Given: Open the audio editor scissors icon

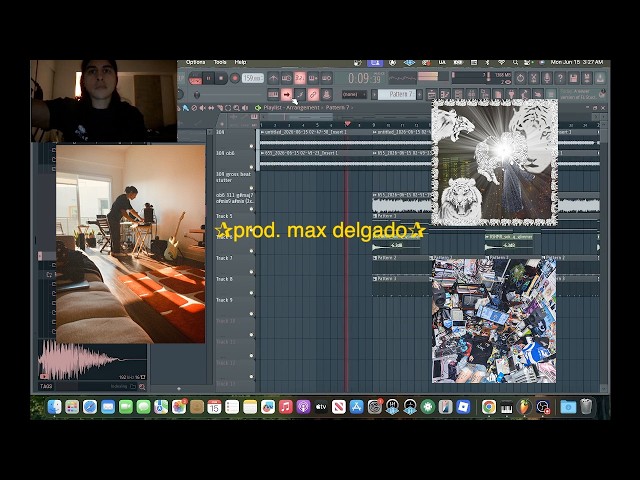Looking at the screenshot, I should coord(533,78).
